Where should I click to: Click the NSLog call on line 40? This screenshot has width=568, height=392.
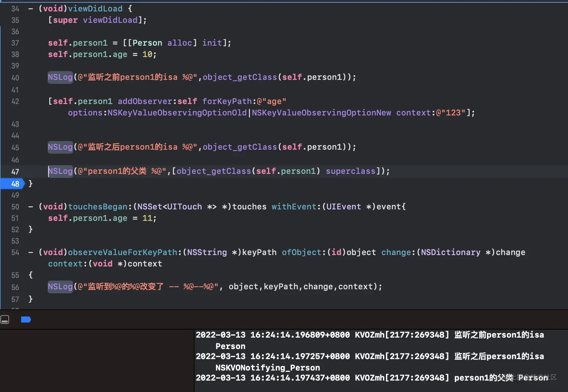(x=202, y=77)
